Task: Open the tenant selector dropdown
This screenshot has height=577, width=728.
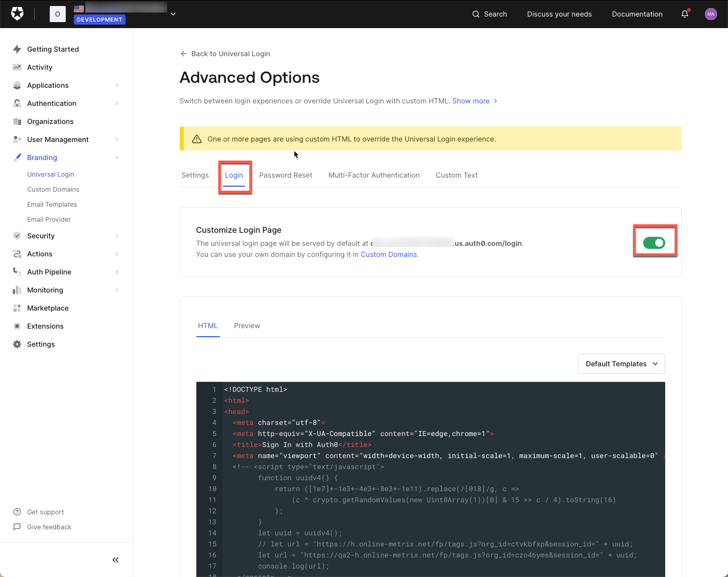Action: pos(173,14)
